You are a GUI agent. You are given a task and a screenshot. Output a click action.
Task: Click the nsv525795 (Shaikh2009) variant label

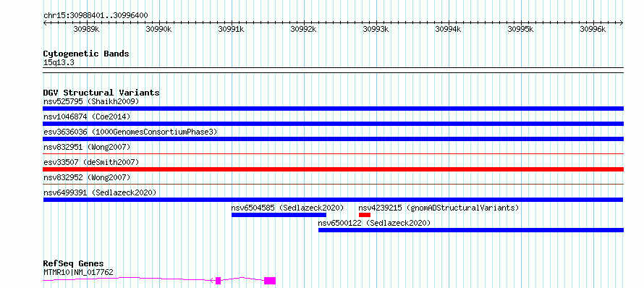pyautogui.click(x=91, y=101)
